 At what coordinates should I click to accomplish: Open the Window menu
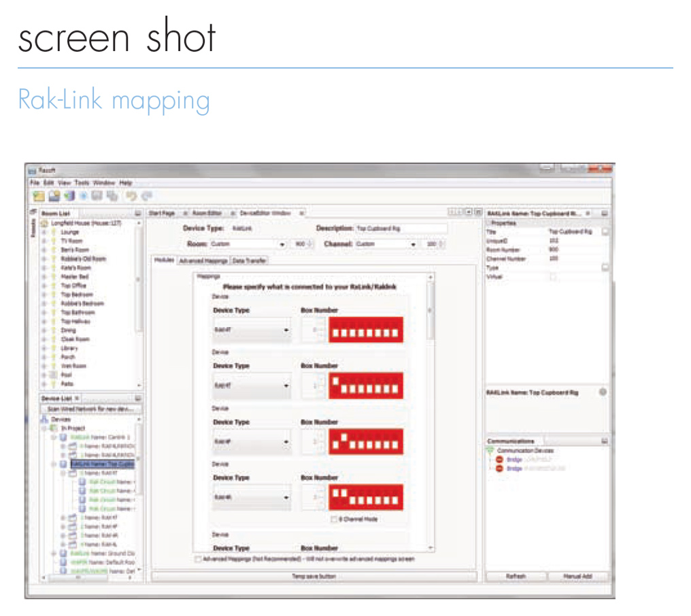[x=103, y=182]
